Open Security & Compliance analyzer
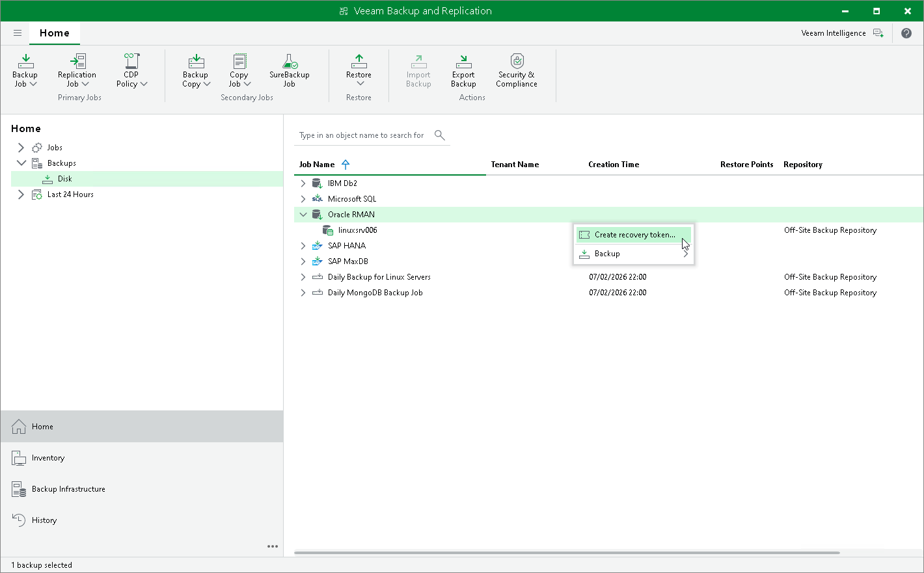 (517, 70)
